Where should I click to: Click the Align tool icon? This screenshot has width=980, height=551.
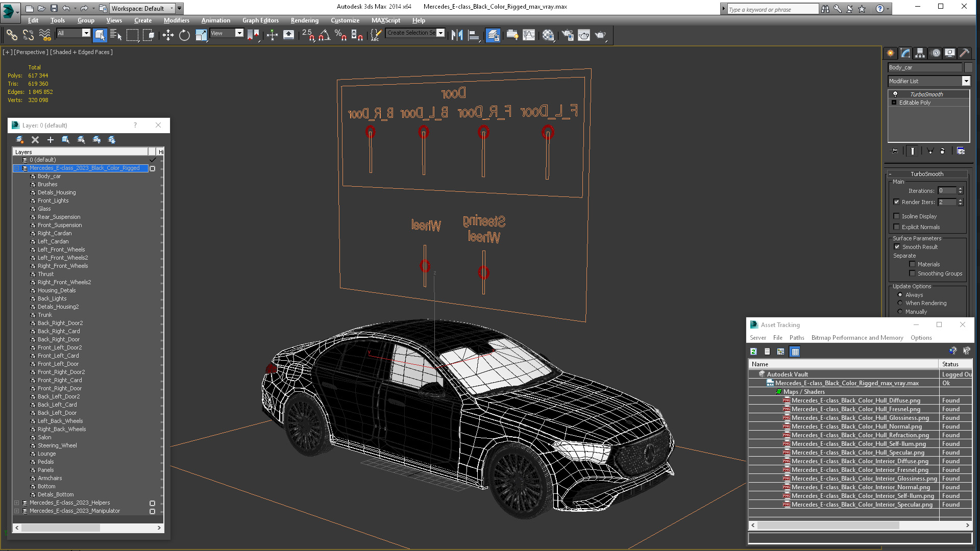[474, 35]
